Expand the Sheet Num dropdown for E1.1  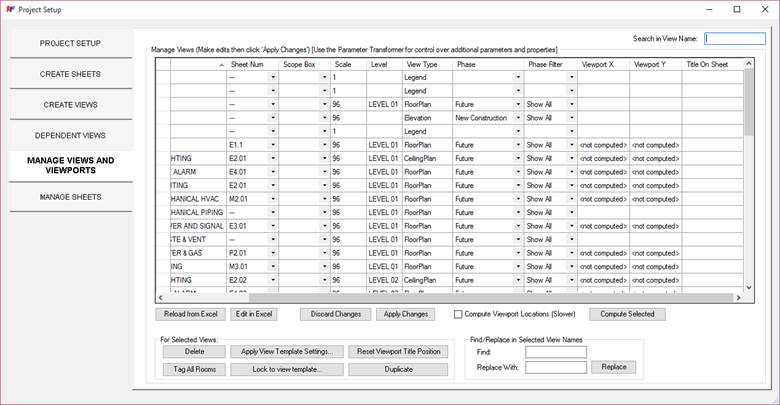pos(272,145)
